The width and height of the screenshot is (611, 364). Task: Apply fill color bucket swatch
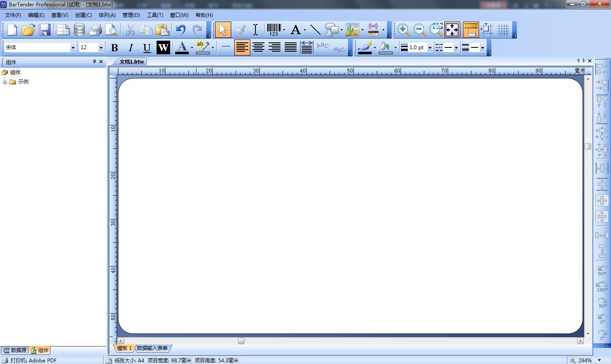tap(385, 47)
